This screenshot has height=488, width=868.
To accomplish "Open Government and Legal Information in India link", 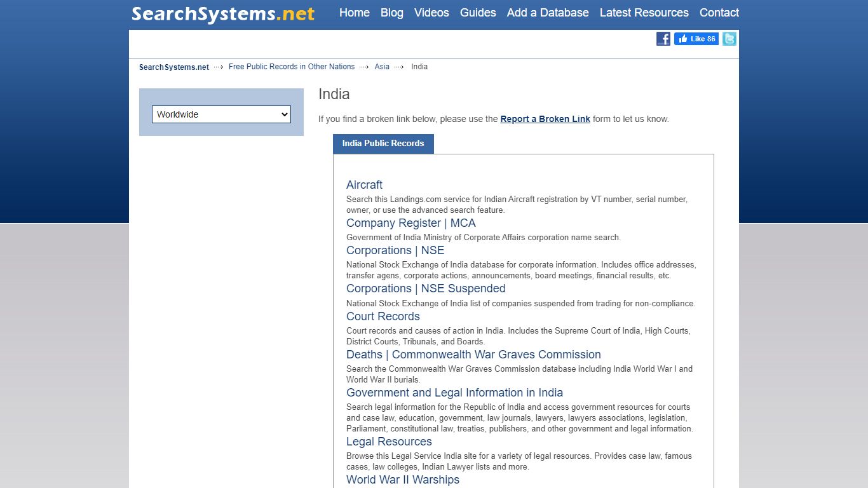I will (x=454, y=393).
